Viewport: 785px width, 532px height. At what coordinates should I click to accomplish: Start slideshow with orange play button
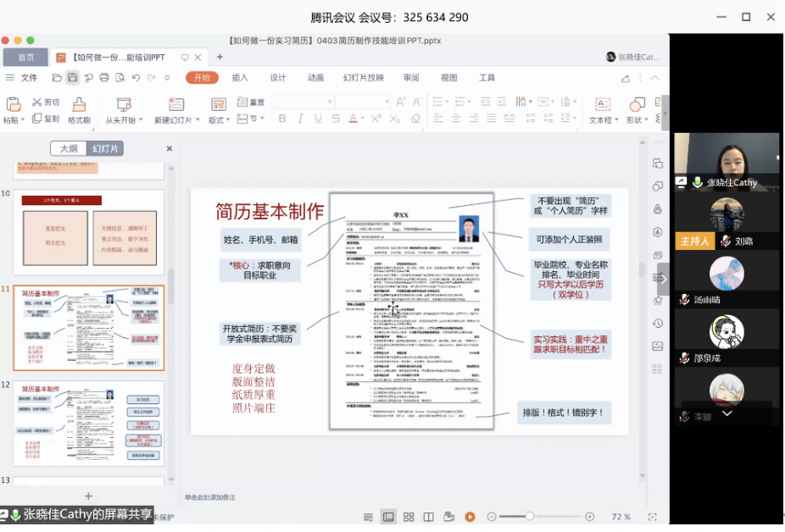pos(470,517)
